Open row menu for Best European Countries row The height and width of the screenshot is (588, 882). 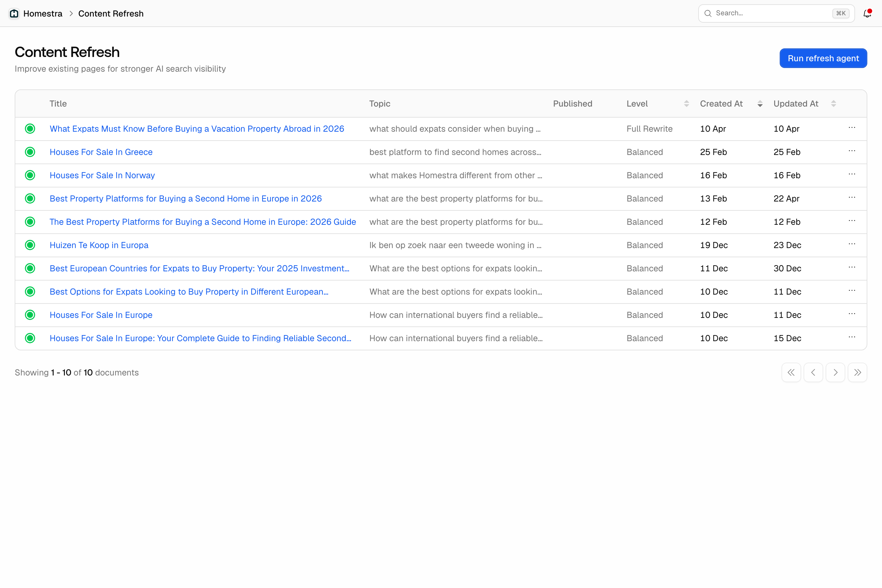(852, 267)
